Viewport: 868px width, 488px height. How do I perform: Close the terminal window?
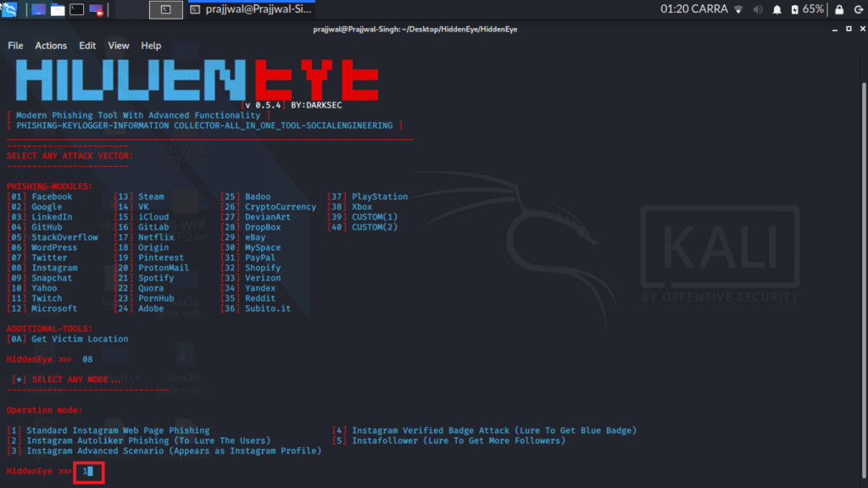click(x=862, y=29)
